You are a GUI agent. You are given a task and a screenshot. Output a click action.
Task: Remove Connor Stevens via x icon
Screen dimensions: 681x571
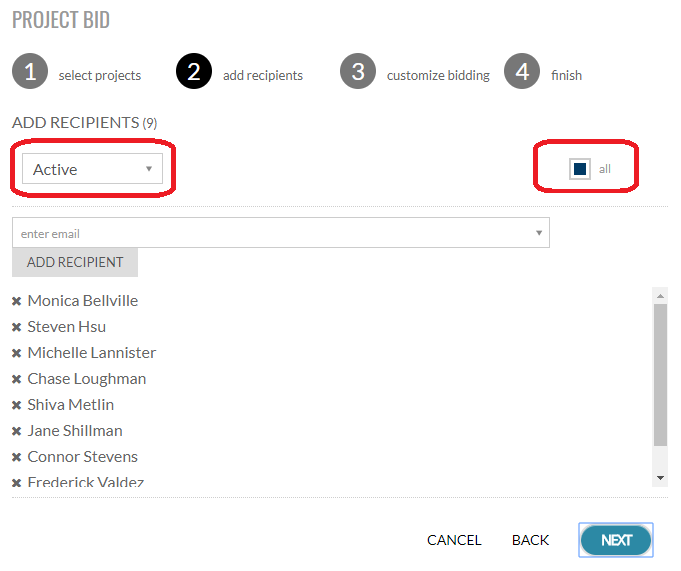click(17, 457)
